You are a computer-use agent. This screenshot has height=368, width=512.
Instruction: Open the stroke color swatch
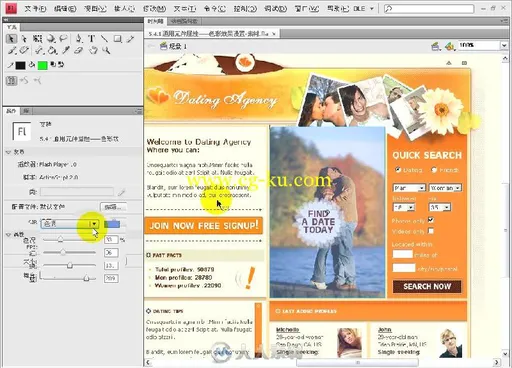point(20,65)
